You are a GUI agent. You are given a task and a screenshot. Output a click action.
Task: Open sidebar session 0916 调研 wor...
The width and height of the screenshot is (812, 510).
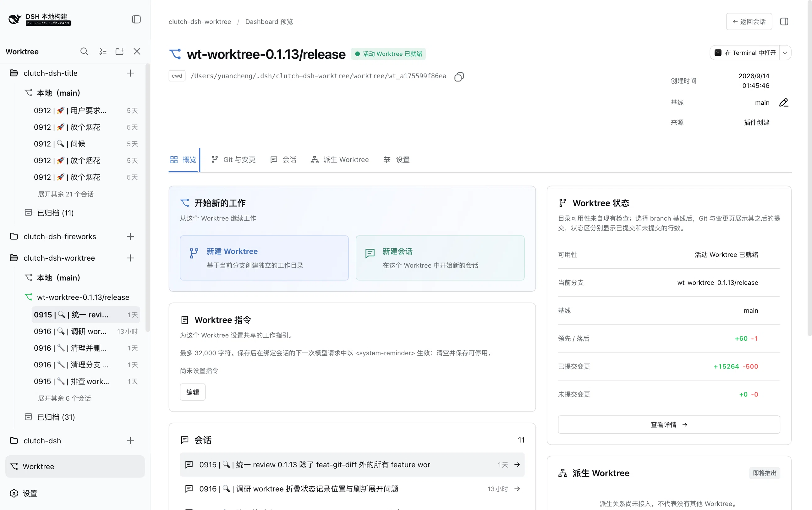pyautogui.click(x=86, y=332)
